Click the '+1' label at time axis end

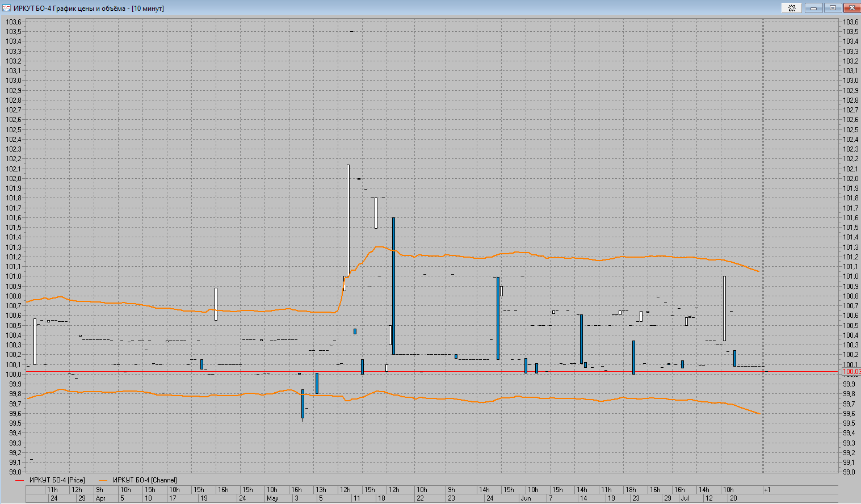pos(767,490)
